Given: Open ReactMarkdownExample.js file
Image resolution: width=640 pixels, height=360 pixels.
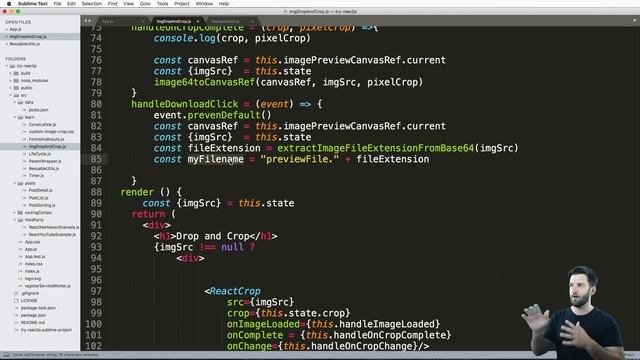Looking at the screenshot, I should coord(54,227).
